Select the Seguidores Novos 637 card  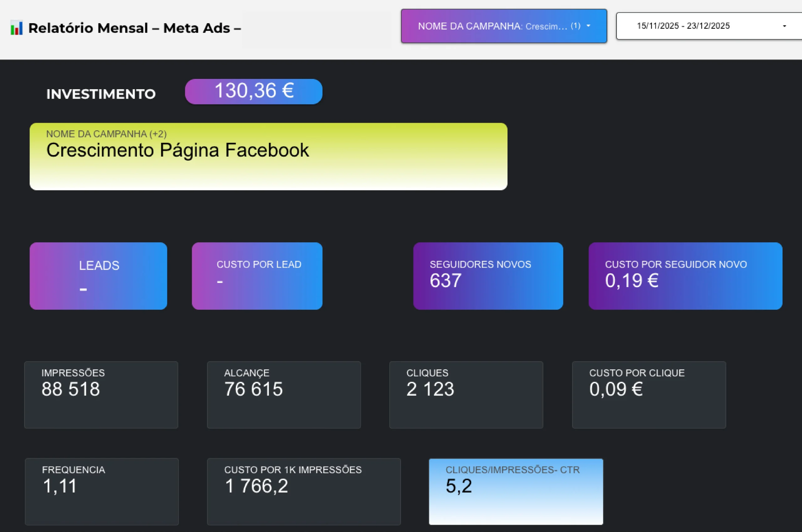488,276
